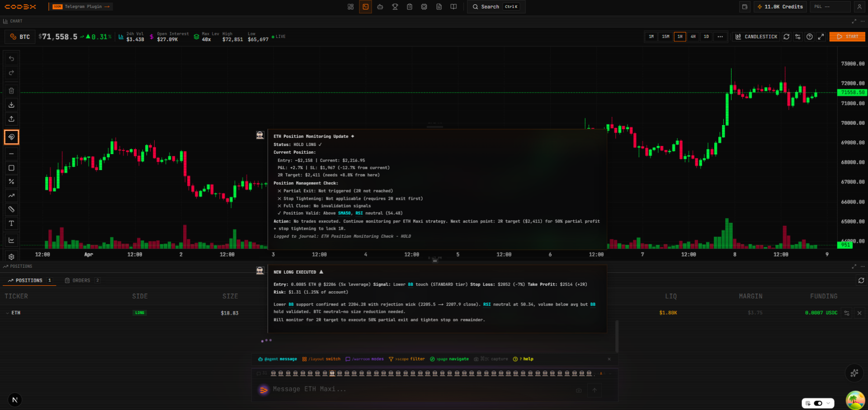This screenshot has width=868, height=410.
Task: Open the trophy leaderboard icon
Action: [x=395, y=7]
